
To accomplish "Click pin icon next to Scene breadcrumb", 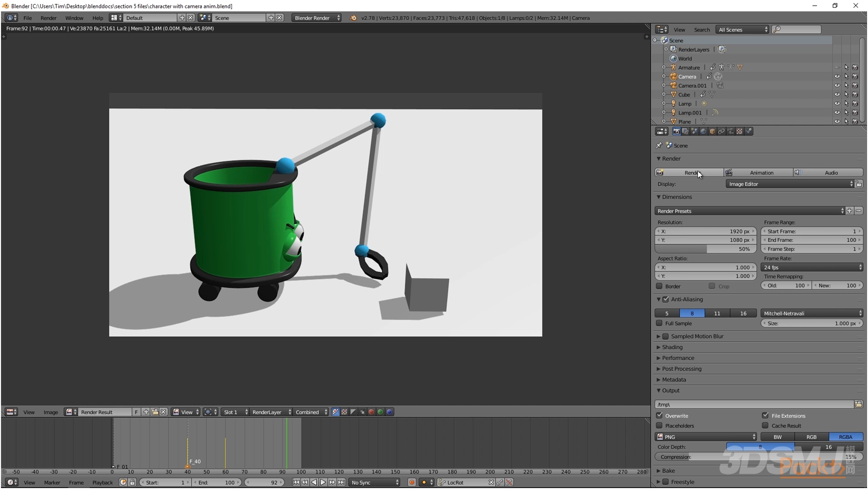I will click(x=659, y=145).
